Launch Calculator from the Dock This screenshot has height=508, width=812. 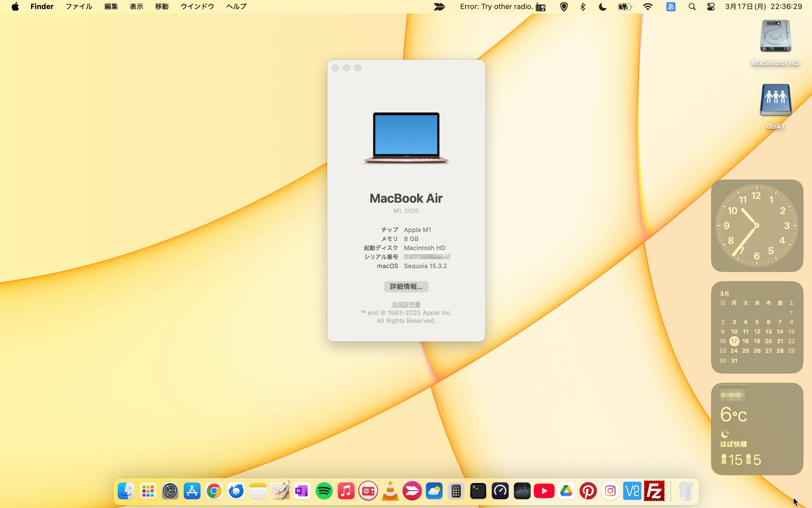[456, 491]
